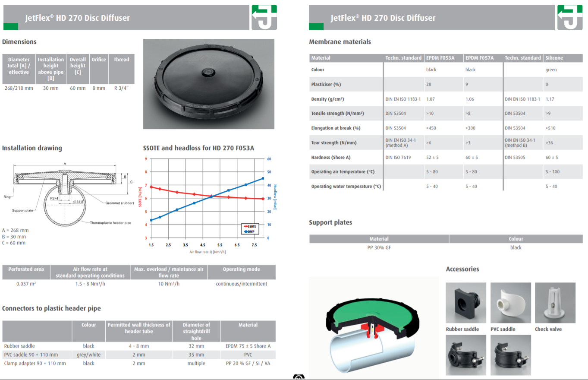588x380 pixels.
Task: Click 'PP 20 % GF / SI / VA' material cell
Action: coord(248,363)
